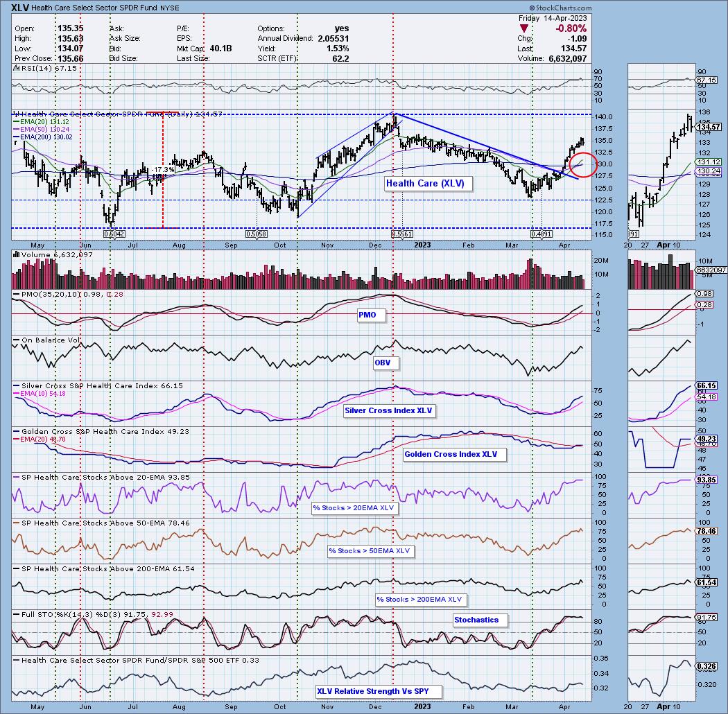Click the Annual Dividend 2.05531 value

point(333,39)
